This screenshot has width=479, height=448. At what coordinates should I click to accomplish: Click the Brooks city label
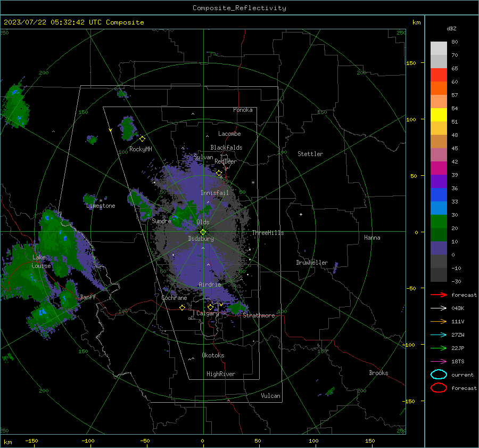(378, 373)
